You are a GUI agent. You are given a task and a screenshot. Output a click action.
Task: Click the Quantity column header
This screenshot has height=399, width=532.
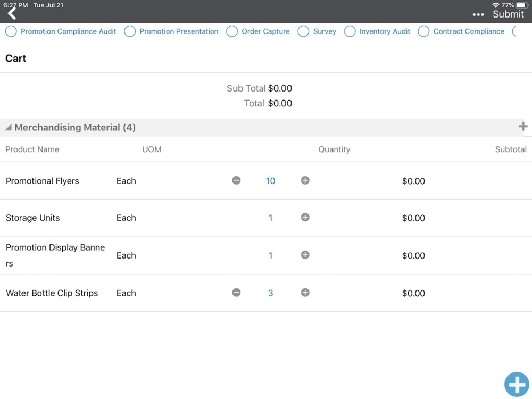[334, 149]
